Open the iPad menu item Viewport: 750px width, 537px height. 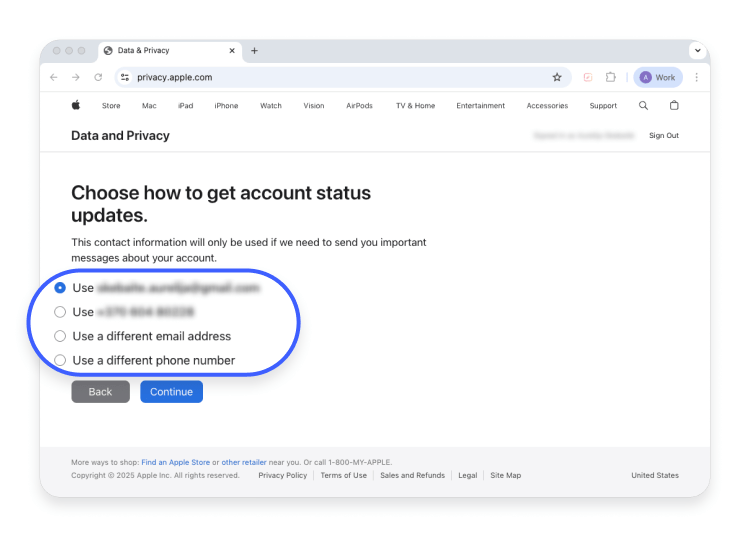tap(186, 106)
